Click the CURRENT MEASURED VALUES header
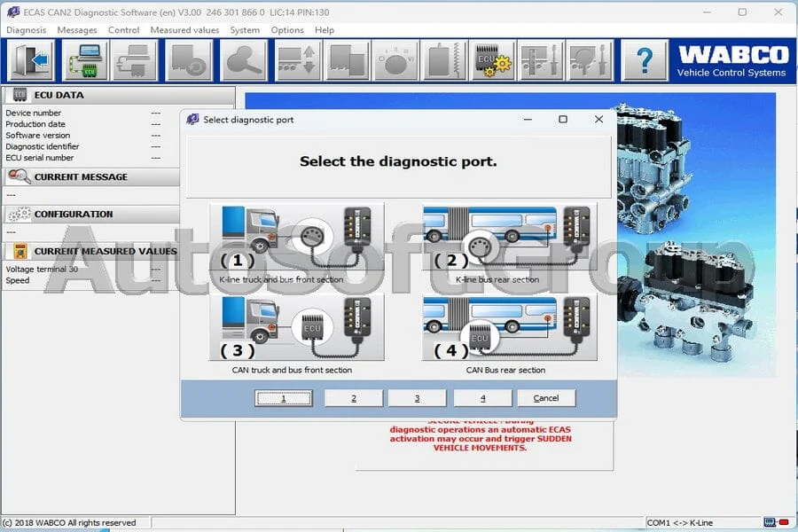The width and height of the screenshot is (798, 532). (x=92, y=252)
